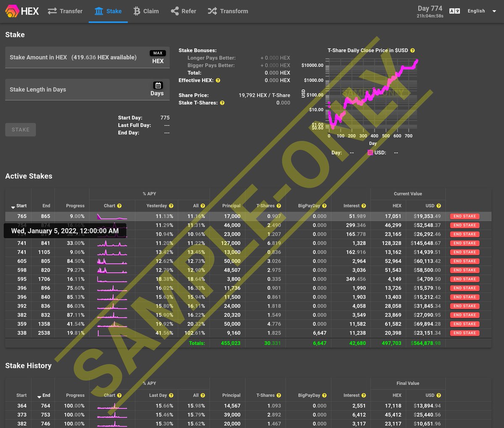Click the Claim bitcoin icon
Viewport: 504px width, 428px height.
[x=136, y=11]
